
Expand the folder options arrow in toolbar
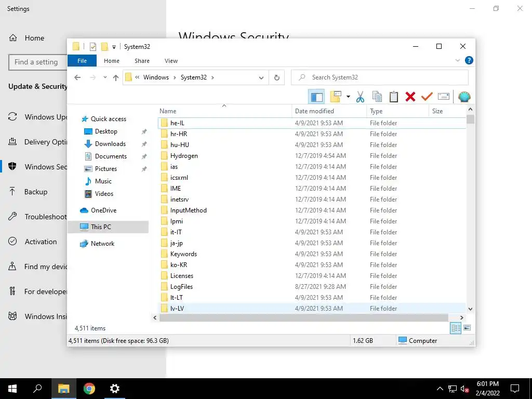[x=348, y=97]
